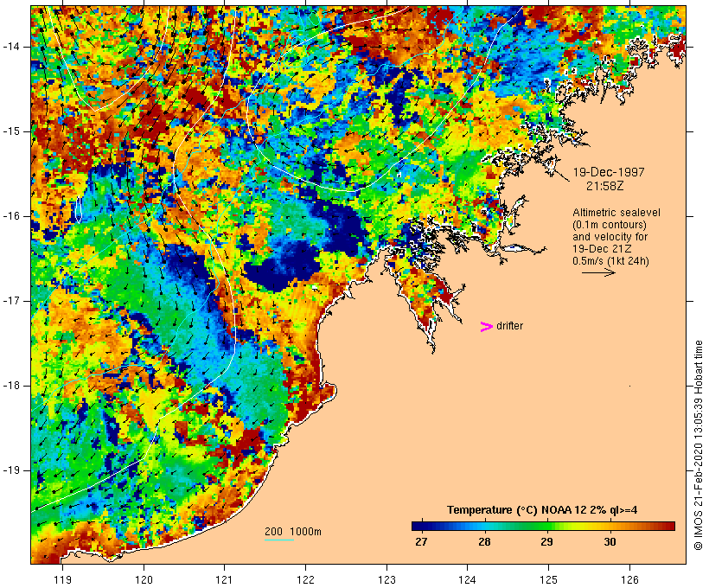The image size is (709, 588).
Task: Click the colorbar label '29'
Action: [x=546, y=541]
